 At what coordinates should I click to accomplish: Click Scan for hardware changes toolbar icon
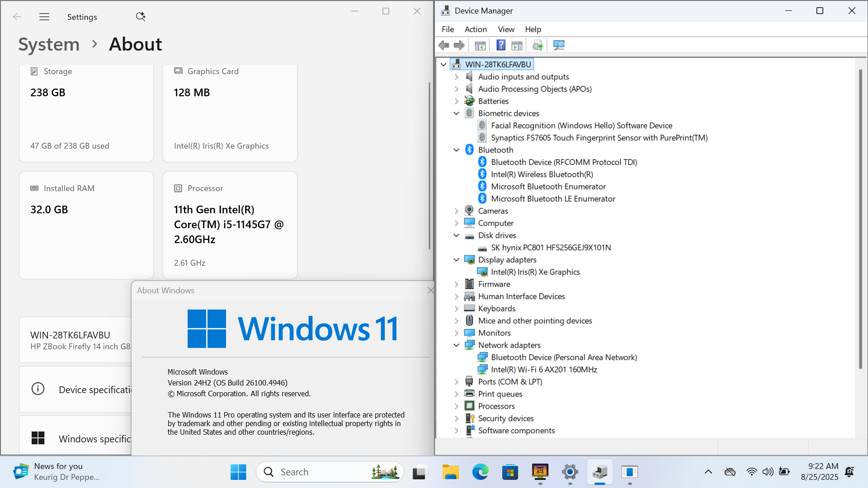(559, 45)
